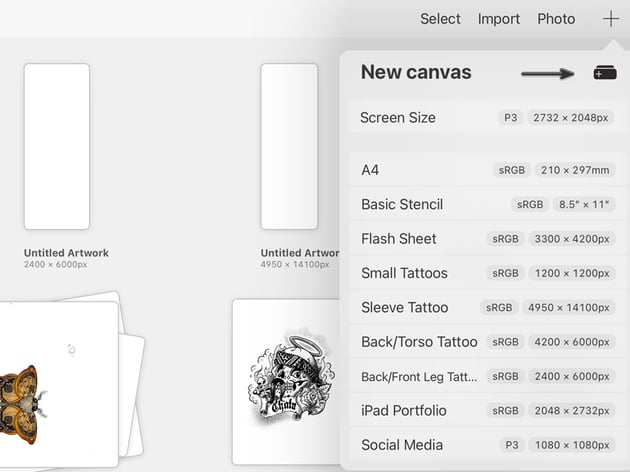Choose the Small Tattoos preset

(487, 273)
